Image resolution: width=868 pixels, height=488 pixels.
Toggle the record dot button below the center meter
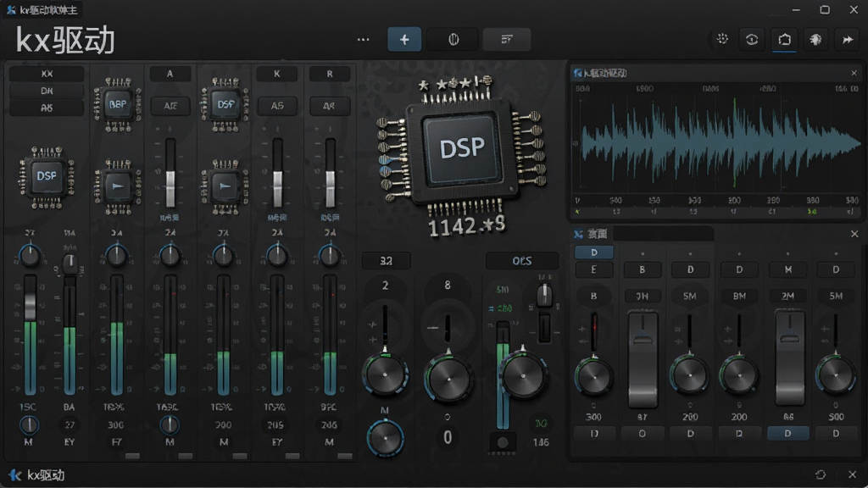(503, 442)
